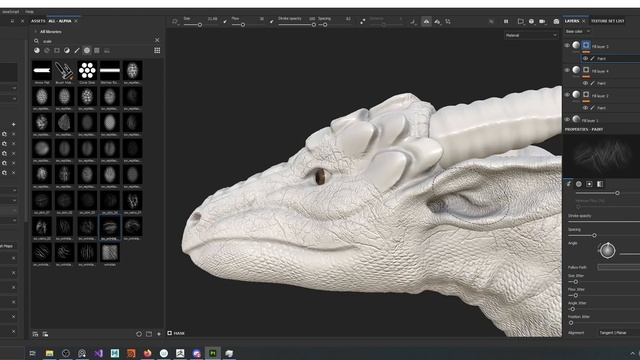This screenshot has width=640, height=360.
Task: Filter assets by smart materials icon
Action: 47,50
